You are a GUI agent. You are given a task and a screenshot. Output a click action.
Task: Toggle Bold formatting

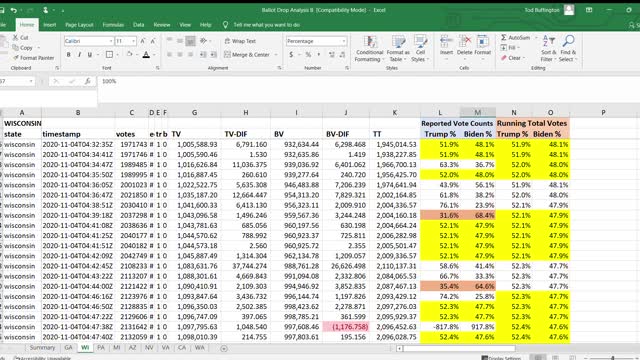click(x=68, y=55)
